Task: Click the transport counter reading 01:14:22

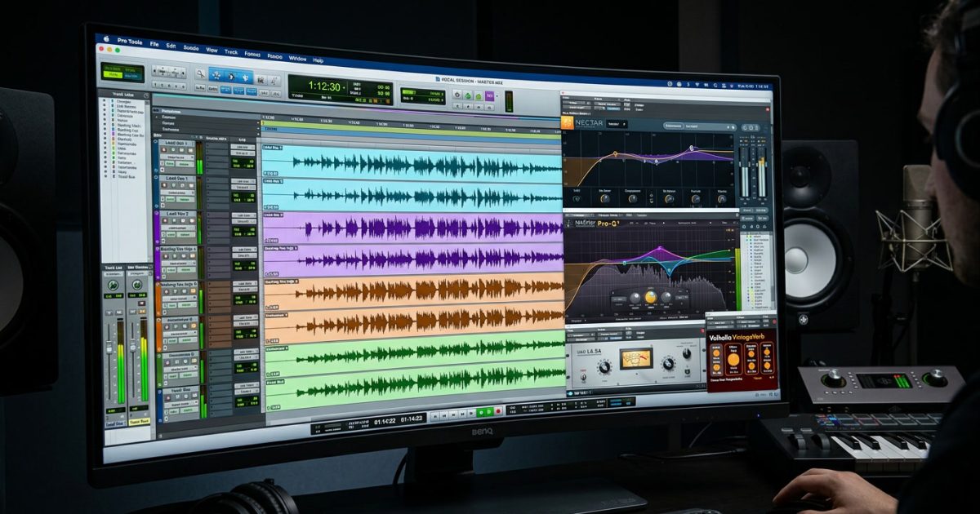Action: [385, 420]
